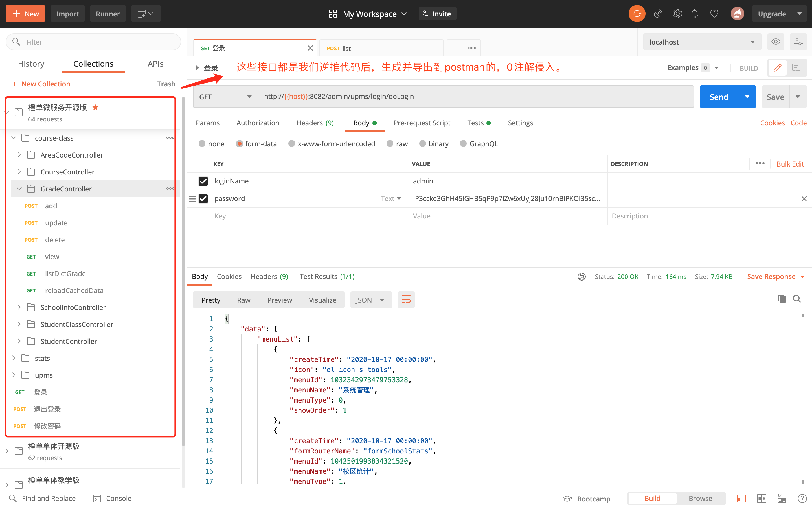Search within the response body

tap(796, 298)
